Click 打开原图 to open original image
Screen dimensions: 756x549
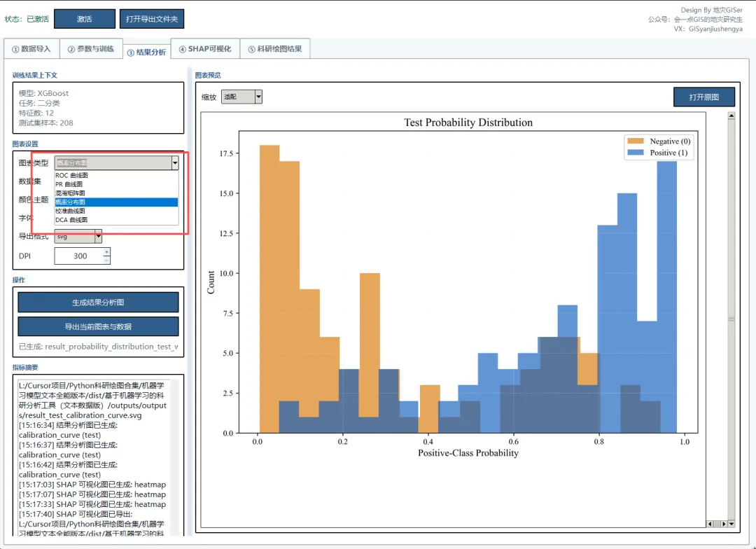coord(704,97)
